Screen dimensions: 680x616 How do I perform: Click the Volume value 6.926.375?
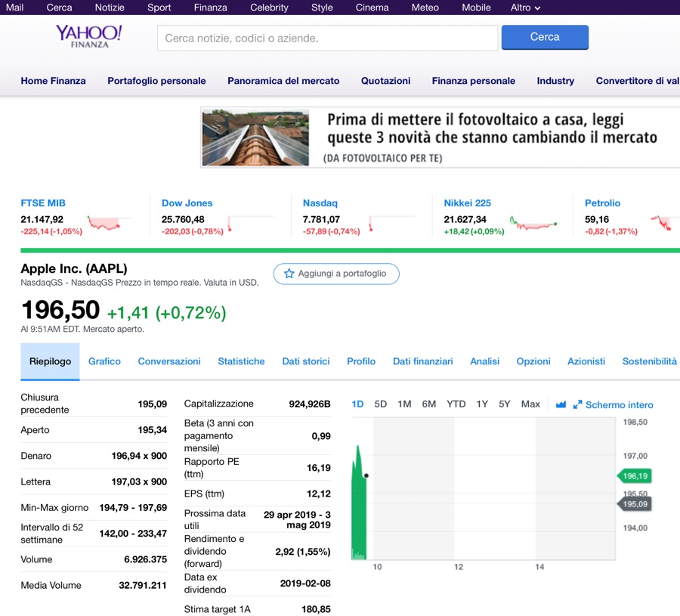tap(145, 559)
